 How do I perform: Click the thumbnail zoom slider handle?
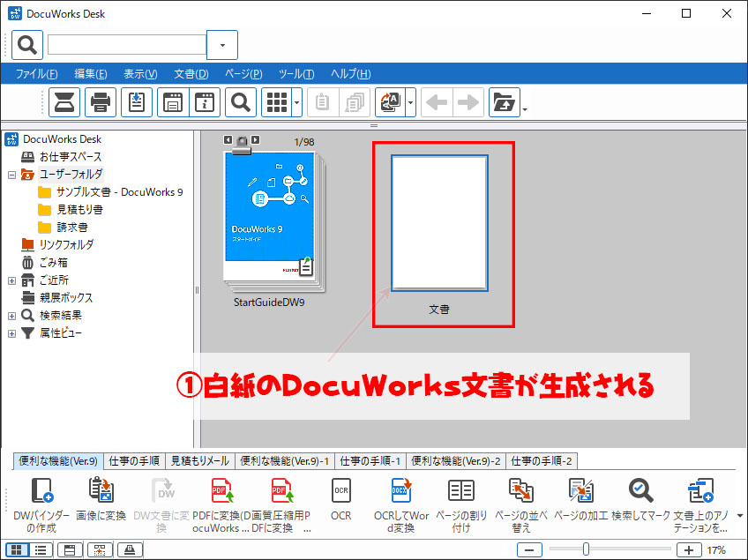pos(586,549)
